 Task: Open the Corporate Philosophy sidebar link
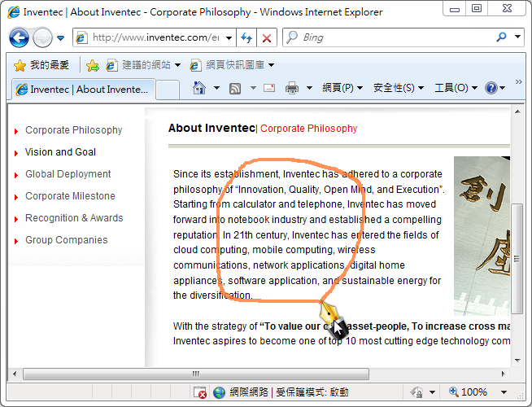pos(74,130)
